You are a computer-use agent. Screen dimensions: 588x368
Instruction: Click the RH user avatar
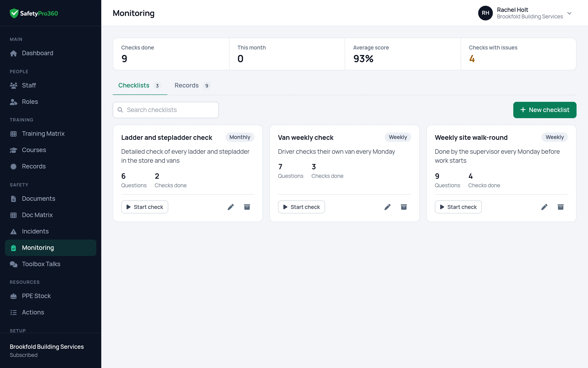pyautogui.click(x=485, y=13)
